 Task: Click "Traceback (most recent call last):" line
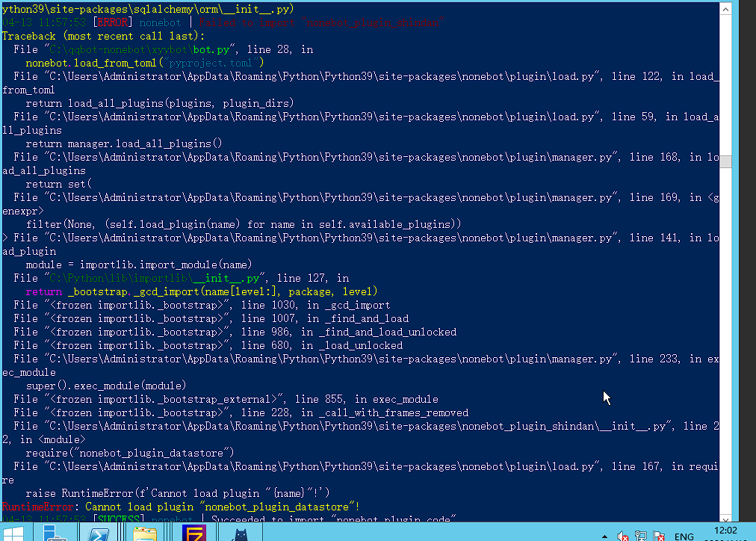[x=103, y=36]
